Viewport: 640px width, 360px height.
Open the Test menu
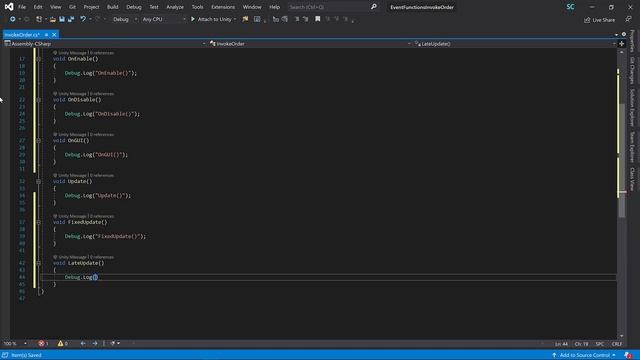tap(154, 7)
